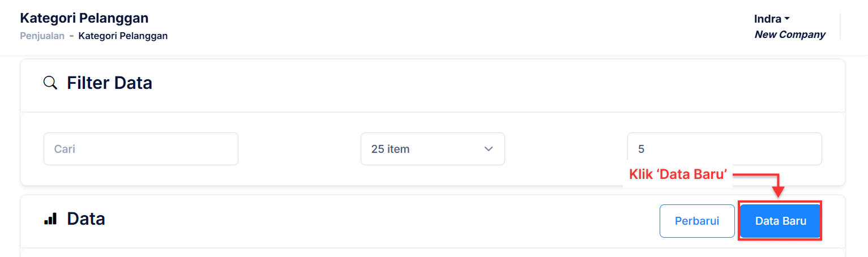Click the red Klik 'Data Baru' annotation
Viewport: 868px width, 257px height.
point(678,174)
